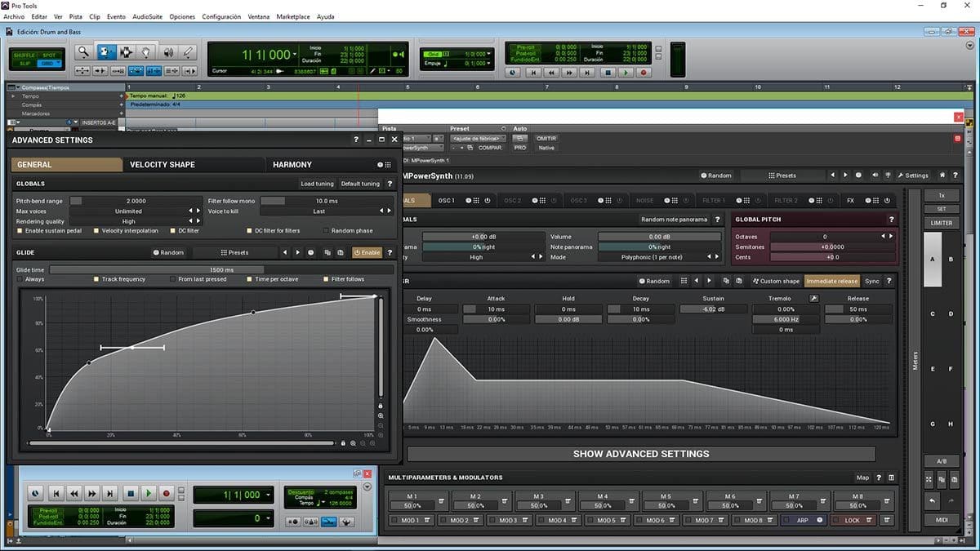Click SHOW ADVANCED SETTINGS bar
Viewport: 980px width, 551px height.
pos(641,454)
